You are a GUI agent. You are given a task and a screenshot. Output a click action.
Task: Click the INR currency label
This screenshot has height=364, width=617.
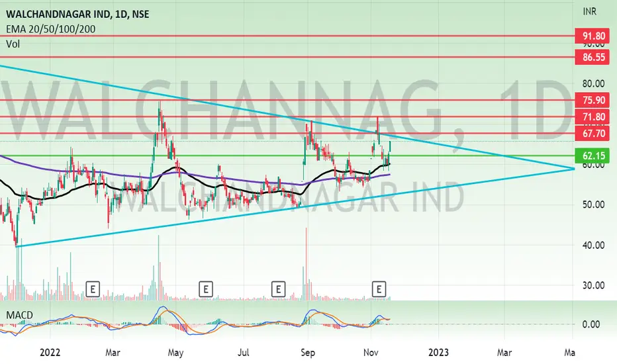click(x=589, y=12)
